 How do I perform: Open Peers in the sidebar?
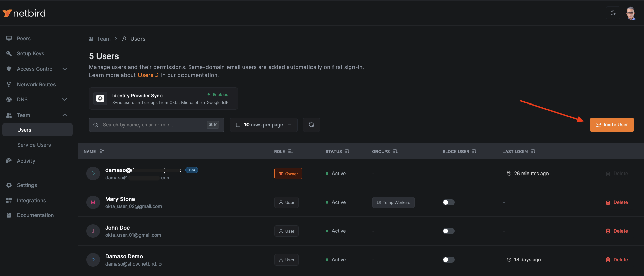[x=24, y=39]
